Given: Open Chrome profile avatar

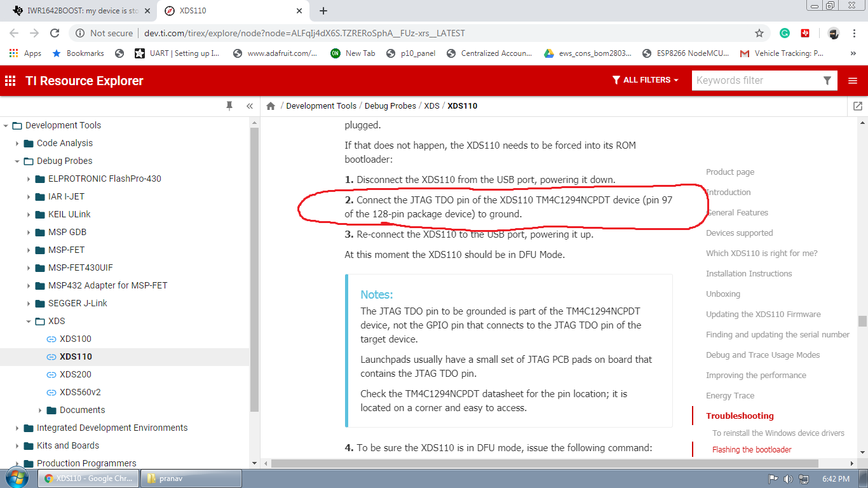Looking at the screenshot, I should pos(834,33).
